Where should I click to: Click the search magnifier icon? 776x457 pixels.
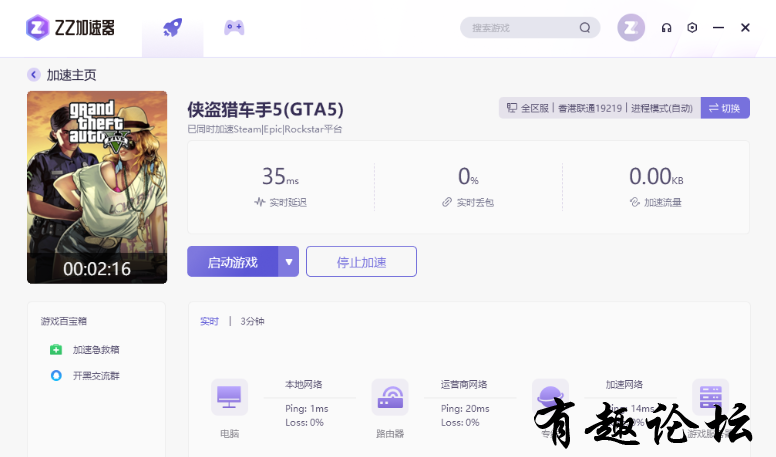coord(585,28)
